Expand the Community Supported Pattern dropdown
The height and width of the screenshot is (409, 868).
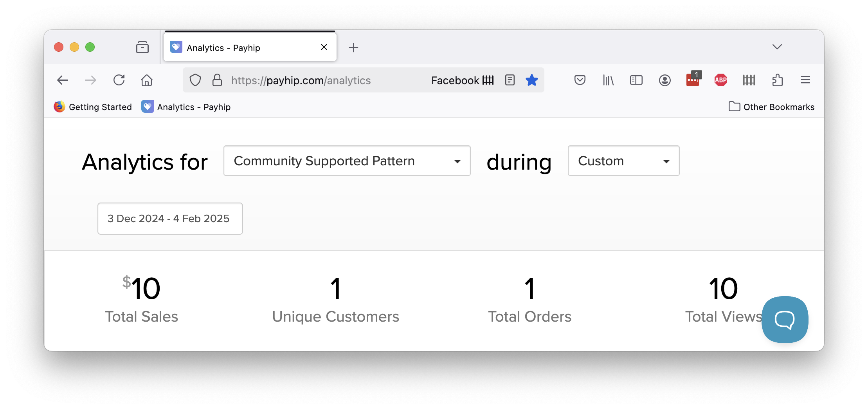coord(347,161)
